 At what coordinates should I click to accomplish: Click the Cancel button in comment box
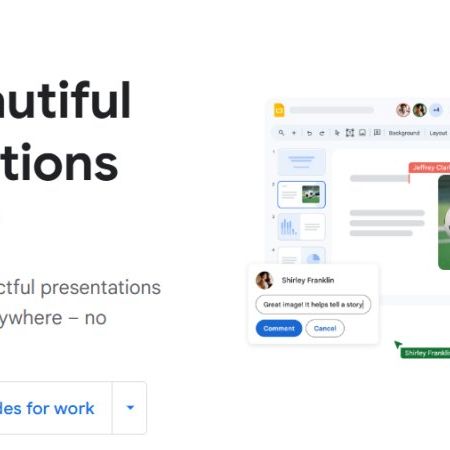coord(325,328)
